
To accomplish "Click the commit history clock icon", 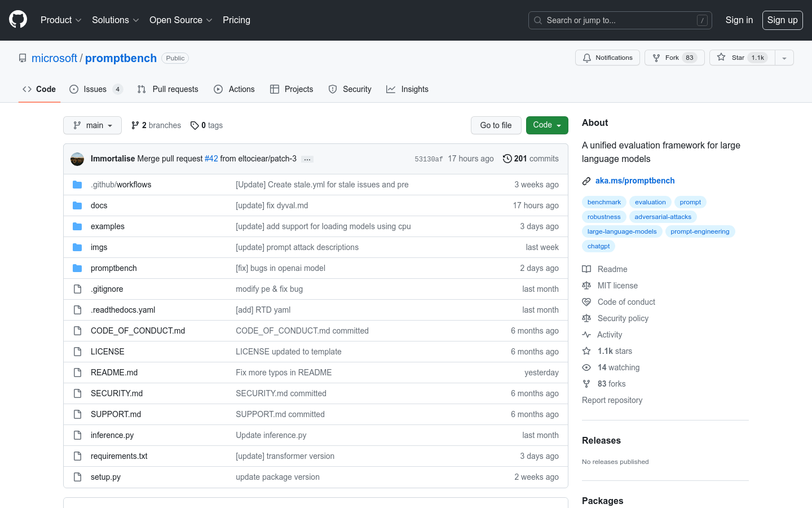I will coord(506,159).
